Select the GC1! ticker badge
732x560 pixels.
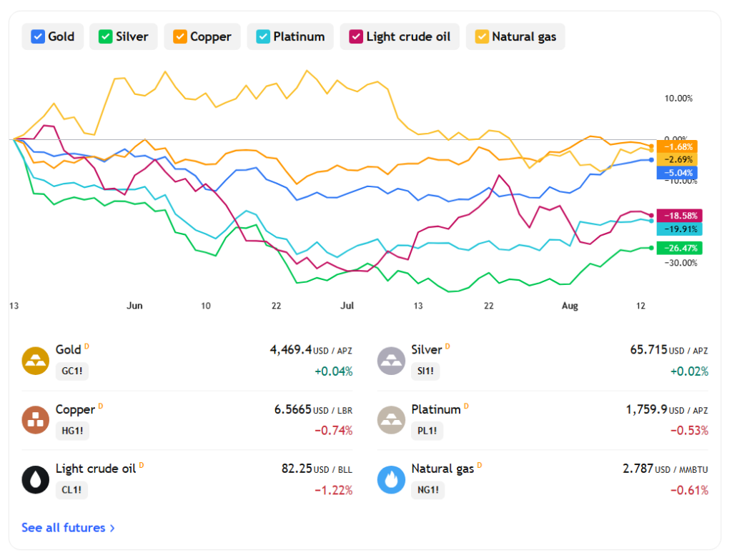tap(72, 371)
